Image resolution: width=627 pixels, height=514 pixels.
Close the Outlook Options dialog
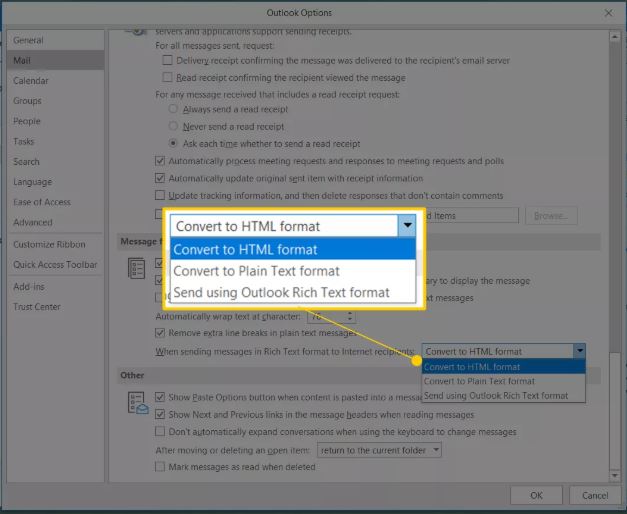608,13
